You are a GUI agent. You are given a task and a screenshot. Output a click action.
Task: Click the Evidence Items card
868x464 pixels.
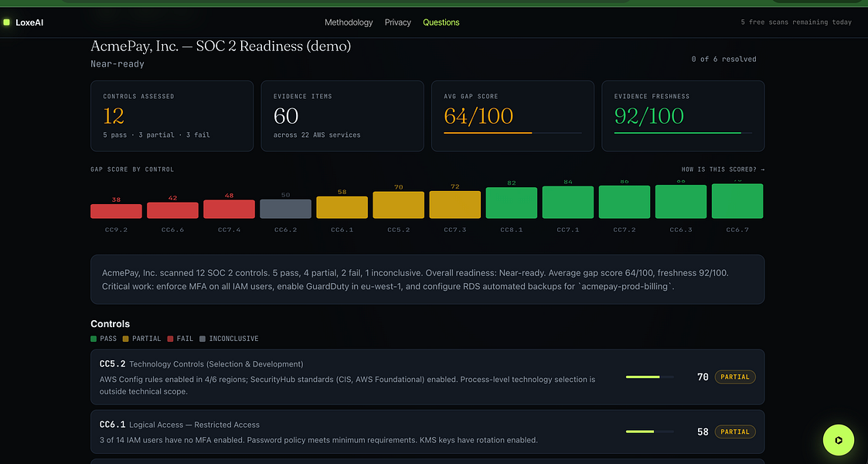click(x=342, y=116)
